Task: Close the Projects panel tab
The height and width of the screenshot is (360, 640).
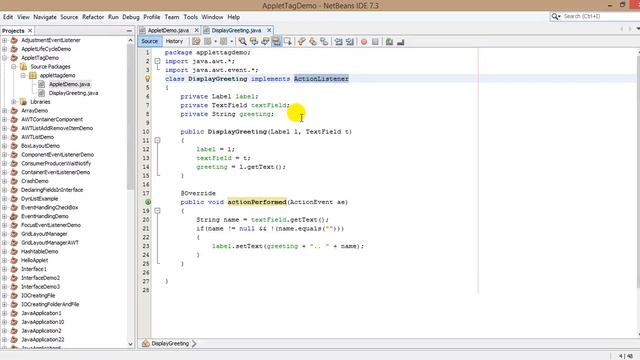Action: pos(30,31)
